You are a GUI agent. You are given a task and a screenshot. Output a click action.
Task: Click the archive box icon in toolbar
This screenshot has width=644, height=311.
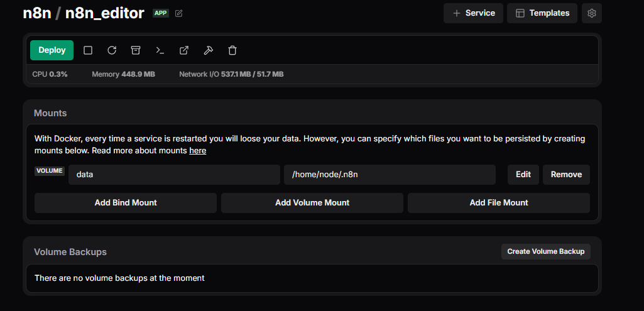pyautogui.click(x=136, y=50)
